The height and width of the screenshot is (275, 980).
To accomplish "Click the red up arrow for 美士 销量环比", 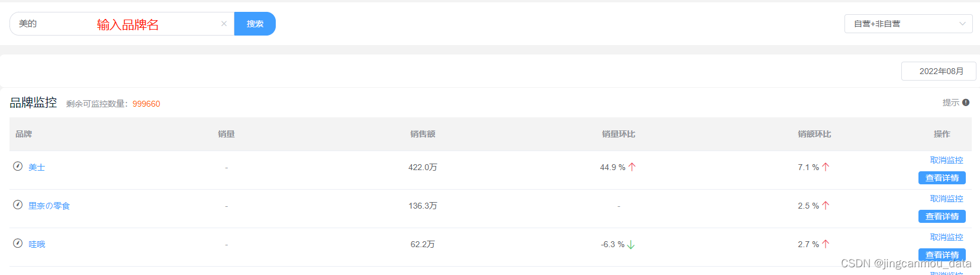I will coord(632,167).
